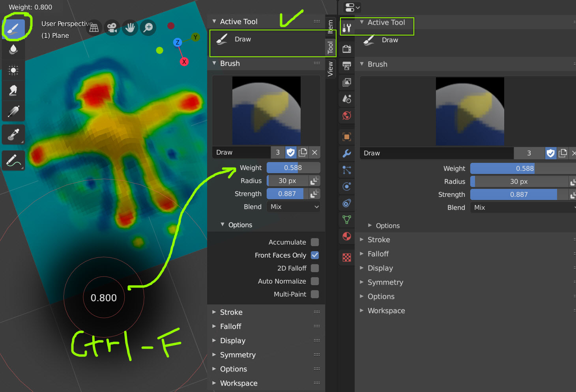Select the Blur weight paint tool

pyautogui.click(x=13, y=49)
